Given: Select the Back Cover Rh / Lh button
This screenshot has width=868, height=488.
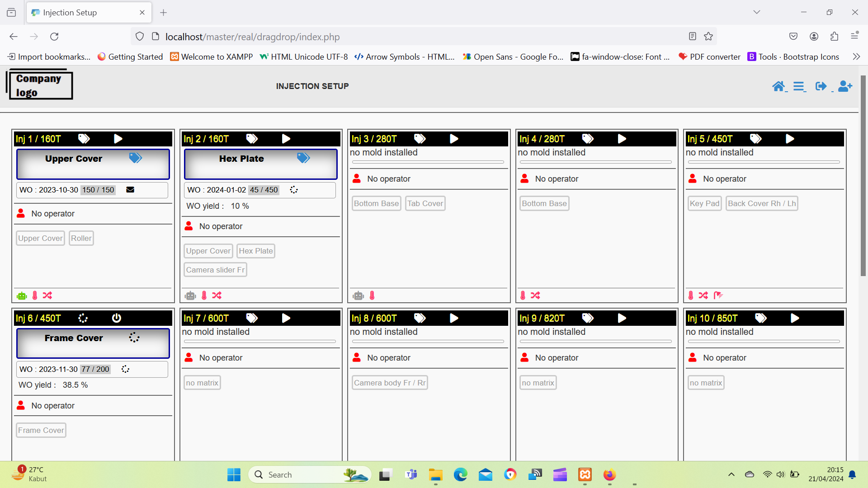Looking at the screenshot, I should (x=761, y=203).
